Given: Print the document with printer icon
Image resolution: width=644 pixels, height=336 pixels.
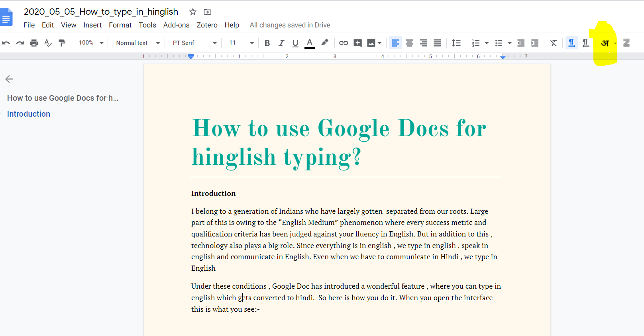Looking at the screenshot, I should (34, 43).
